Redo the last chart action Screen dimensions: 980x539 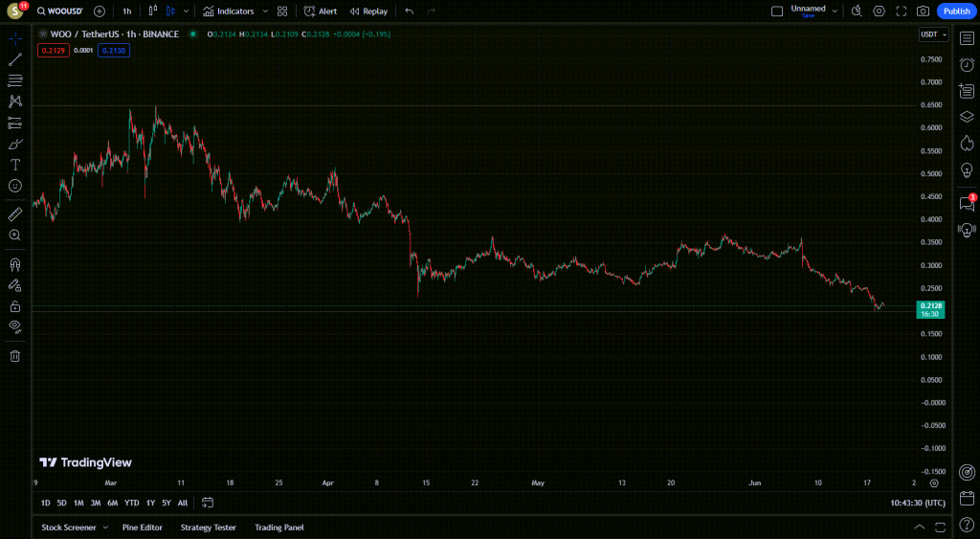pos(432,11)
